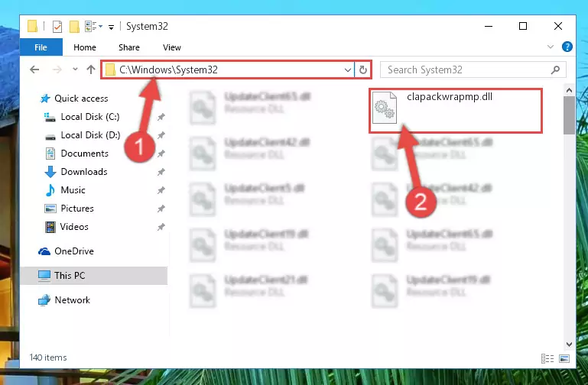Click the search magnifier icon
Viewport: 588px width, 385px height.
click(x=555, y=70)
